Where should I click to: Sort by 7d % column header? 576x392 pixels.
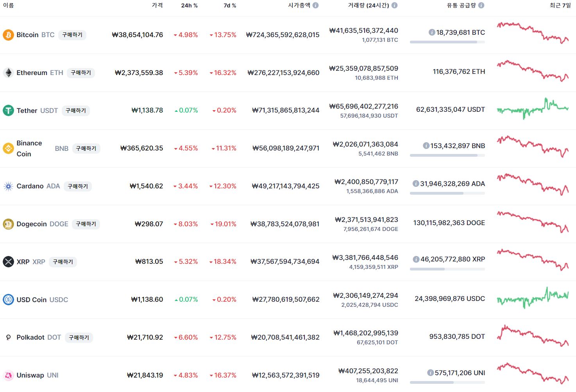[230, 5]
